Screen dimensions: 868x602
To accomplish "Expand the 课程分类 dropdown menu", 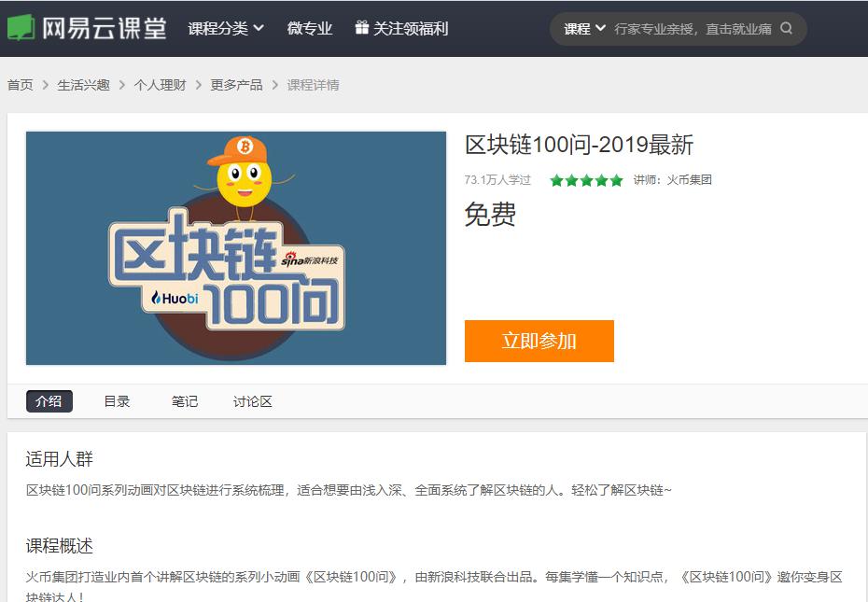I will pyautogui.click(x=226, y=28).
